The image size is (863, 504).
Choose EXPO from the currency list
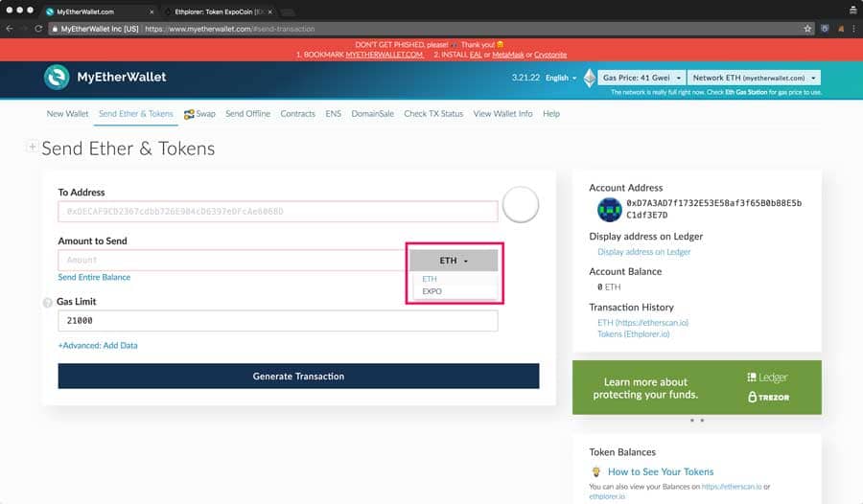[x=432, y=291]
